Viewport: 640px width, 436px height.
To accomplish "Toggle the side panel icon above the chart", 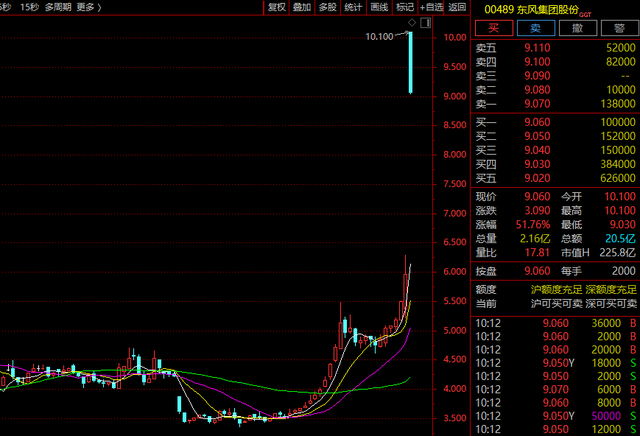I will click(x=425, y=22).
